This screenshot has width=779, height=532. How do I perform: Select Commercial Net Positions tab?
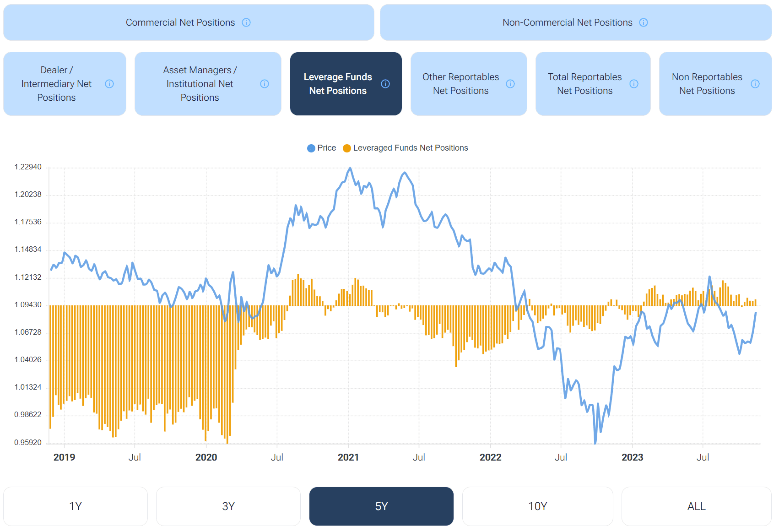[189, 22]
